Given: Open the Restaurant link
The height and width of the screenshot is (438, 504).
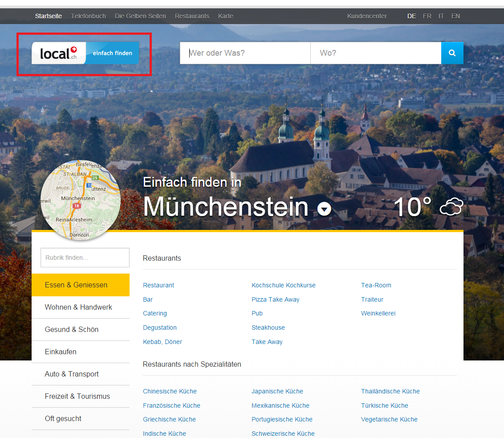Looking at the screenshot, I should coord(159,285).
